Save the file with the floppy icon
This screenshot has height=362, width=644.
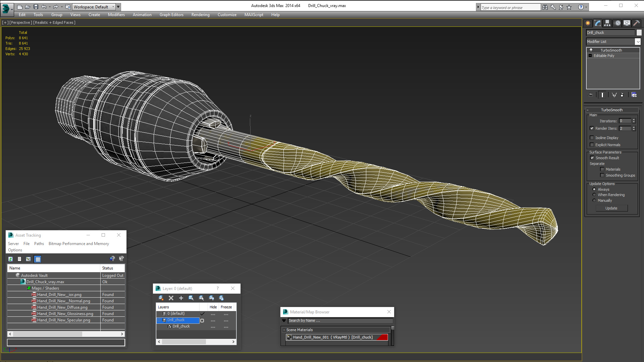coord(36,7)
